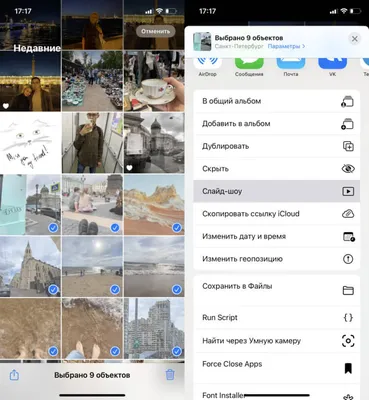The width and height of the screenshot is (369, 400).
Task: Share via the Почта mail icon
Action: [x=291, y=63]
